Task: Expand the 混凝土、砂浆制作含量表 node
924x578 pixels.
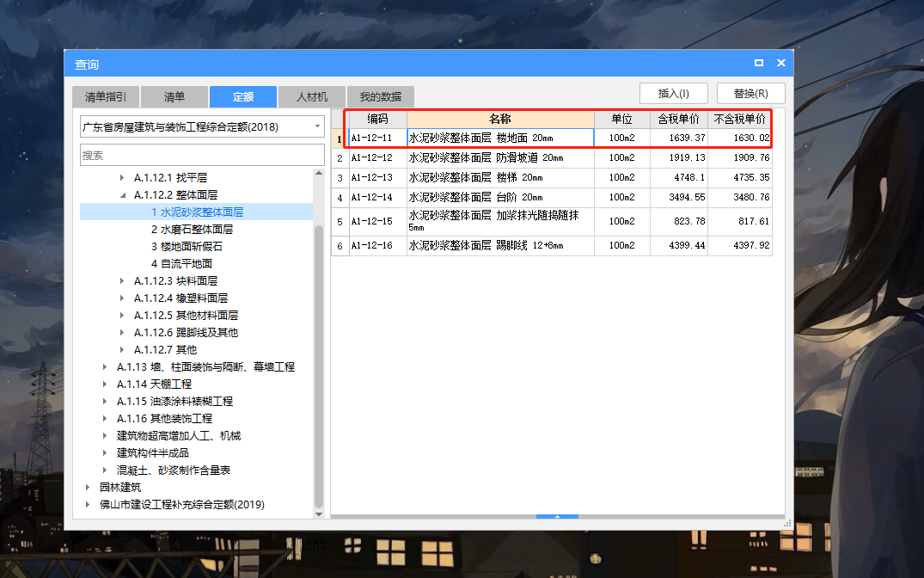Action: click(x=105, y=470)
